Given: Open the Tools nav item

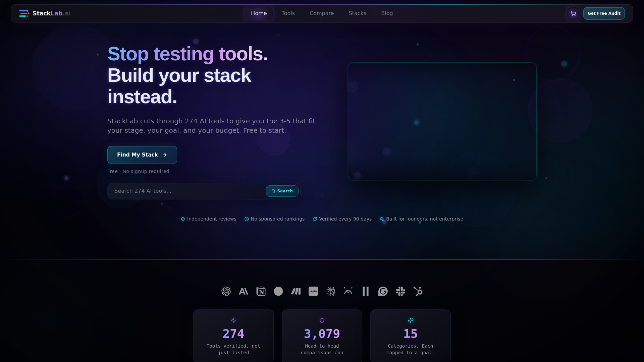Looking at the screenshot, I should click(x=288, y=13).
